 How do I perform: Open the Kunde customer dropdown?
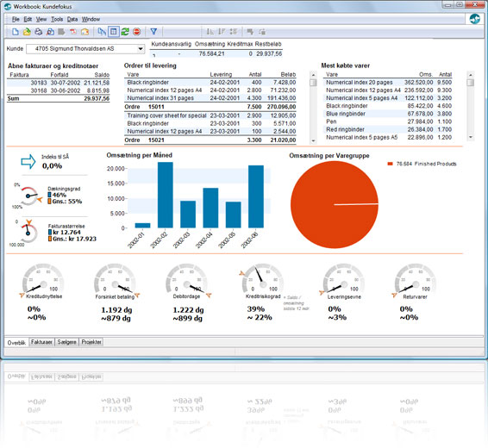[x=141, y=49]
